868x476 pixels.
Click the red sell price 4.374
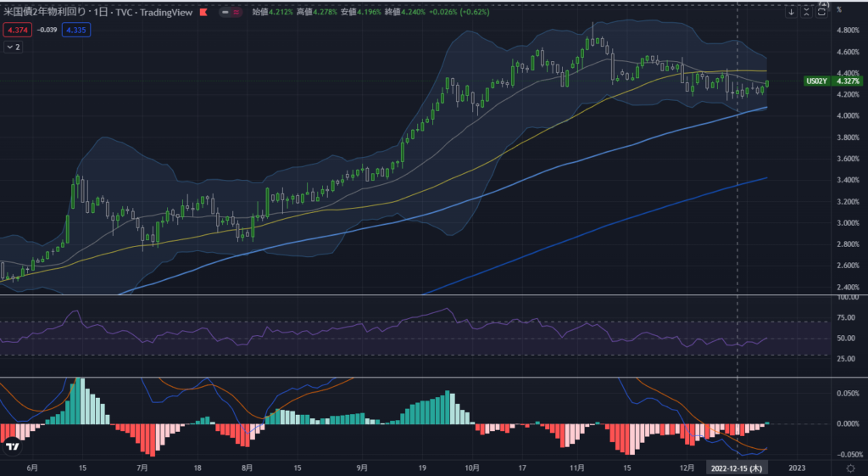click(17, 30)
